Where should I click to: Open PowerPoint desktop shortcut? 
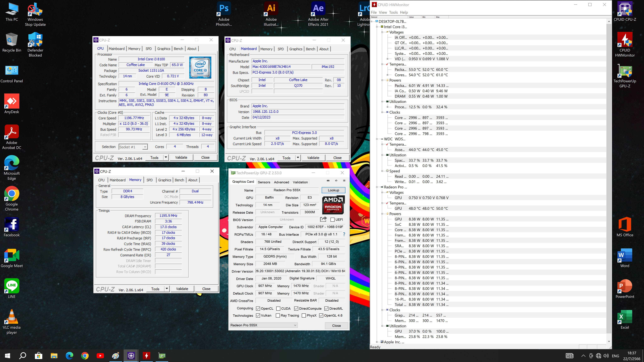pos(625,289)
